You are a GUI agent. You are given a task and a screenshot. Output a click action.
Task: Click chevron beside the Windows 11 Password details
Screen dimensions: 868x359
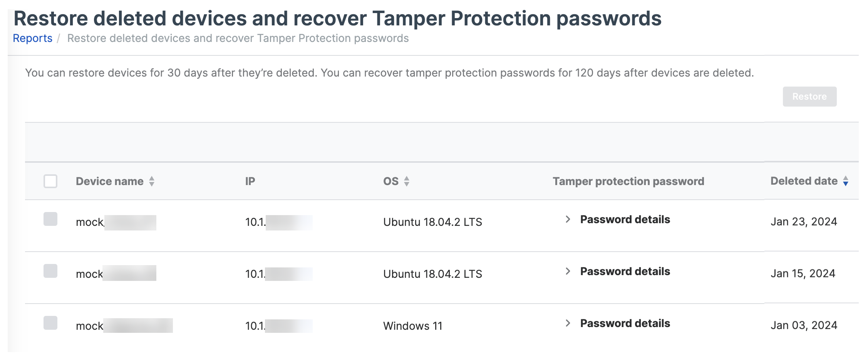coord(568,324)
